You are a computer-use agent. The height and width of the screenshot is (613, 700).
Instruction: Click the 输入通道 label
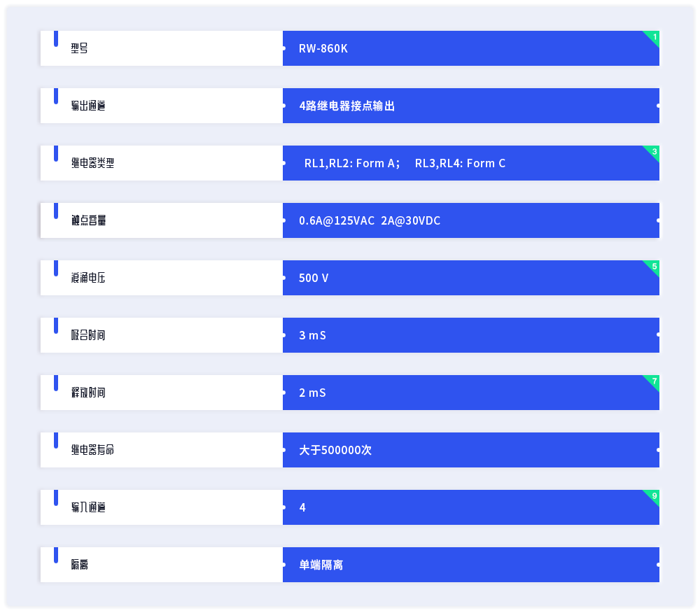(88, 507)
